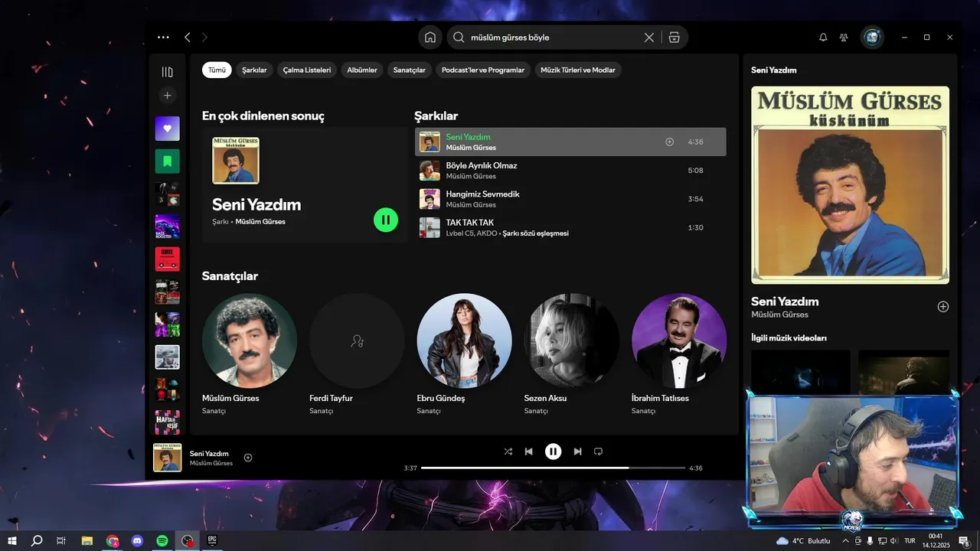Image resolution: width=980 pixels, height=551 pixels.
Task: Open the İbrahim Tatlıses artist card
Action: (x=679, y=354)
